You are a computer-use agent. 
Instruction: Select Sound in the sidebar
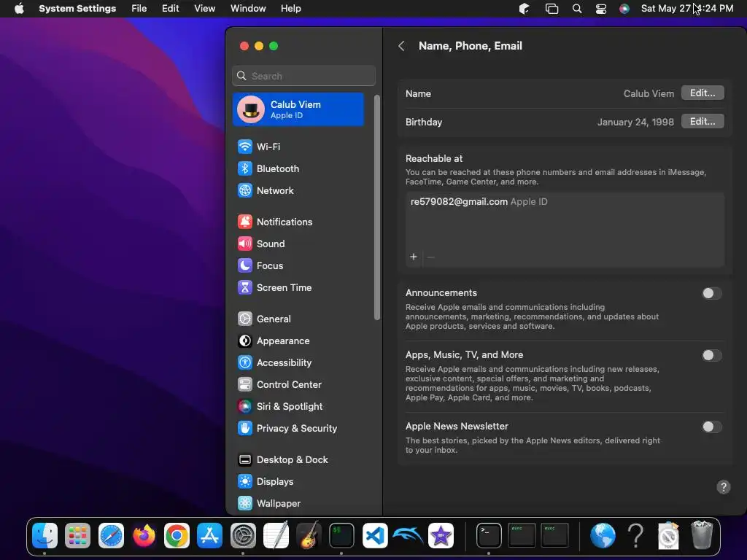pyautogui.click(x=261, y=244)
